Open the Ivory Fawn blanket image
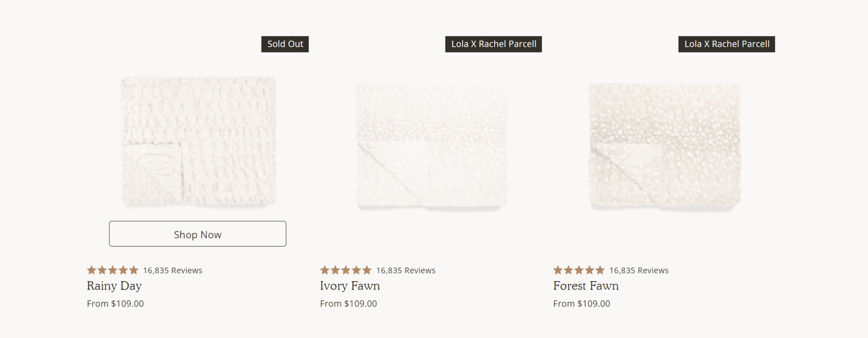Viewport: 868px width, 338px height. (431, 146)
